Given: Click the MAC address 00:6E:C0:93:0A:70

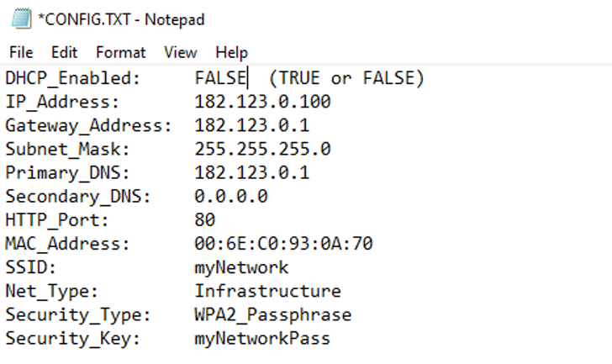Looking at the screenshot, I should coord(284,244).
